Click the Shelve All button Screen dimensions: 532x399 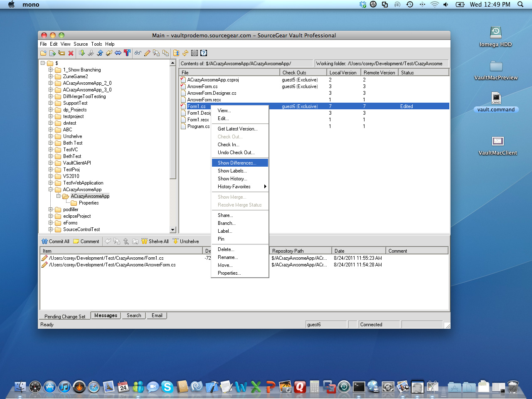click(155, 241)
